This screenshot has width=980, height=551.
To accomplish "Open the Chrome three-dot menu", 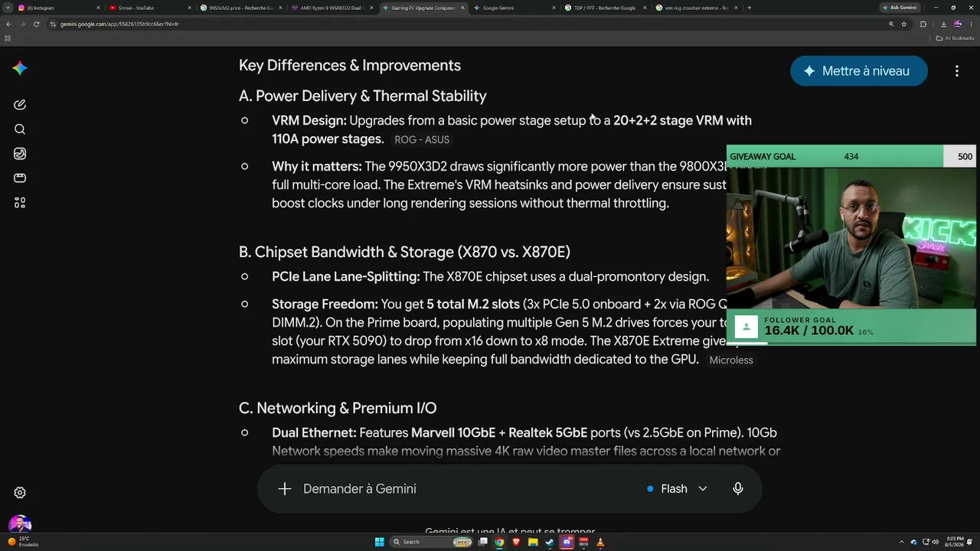I will click(x=972, y=24).
